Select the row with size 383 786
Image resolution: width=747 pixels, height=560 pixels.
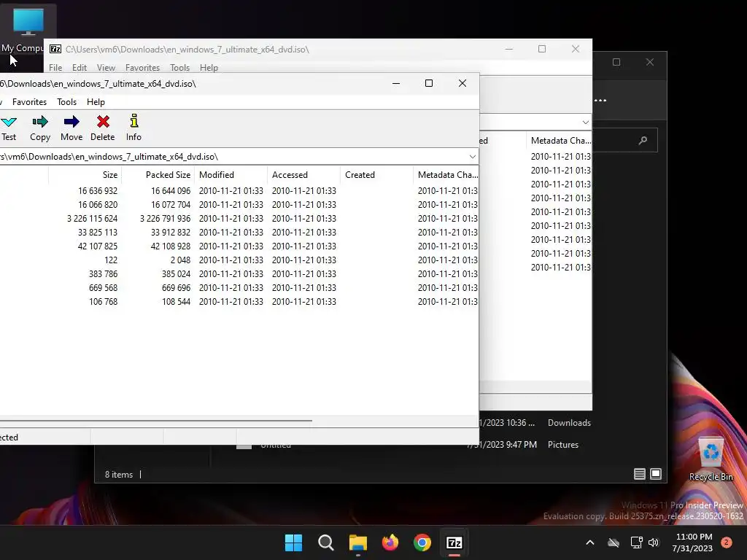point(239,274)
